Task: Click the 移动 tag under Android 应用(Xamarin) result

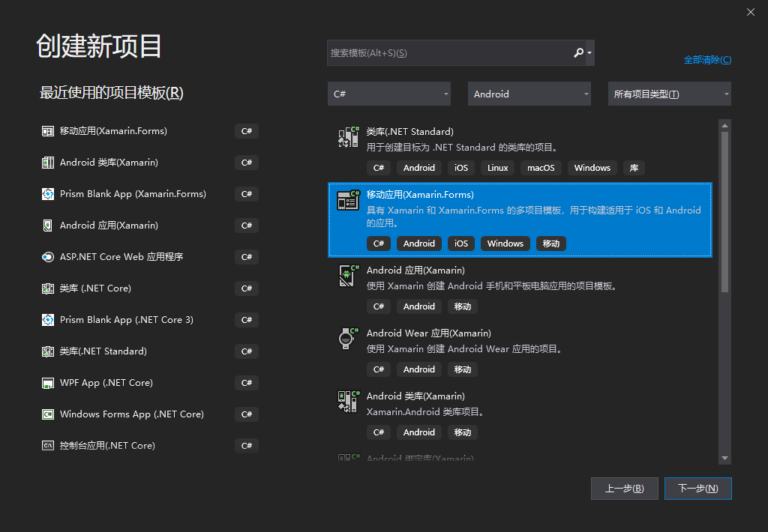Action: tap(462, 306)
